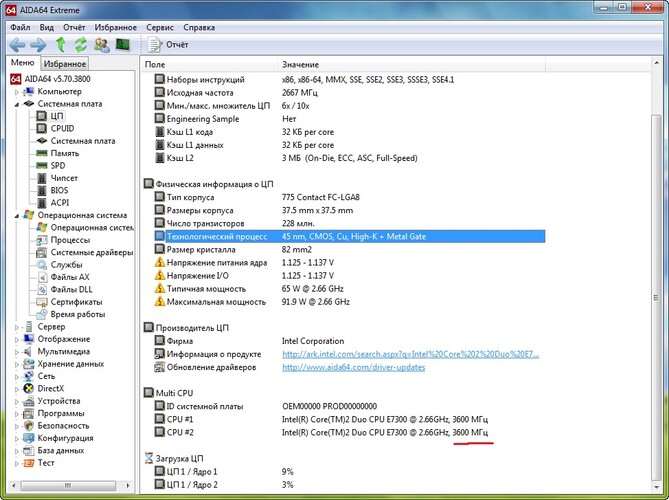
Task: Expand the Отображение tree node
Action: pyautogui.click(x=17, y=340)
